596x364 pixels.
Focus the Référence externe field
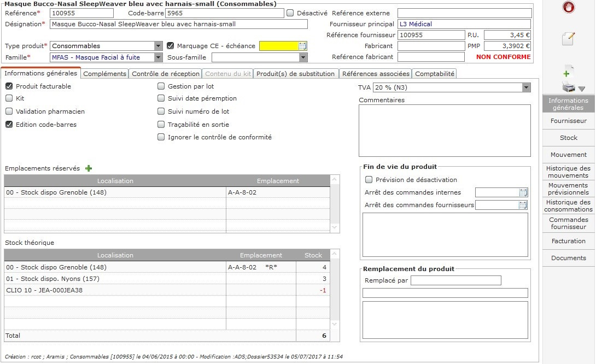coord(464,13)
